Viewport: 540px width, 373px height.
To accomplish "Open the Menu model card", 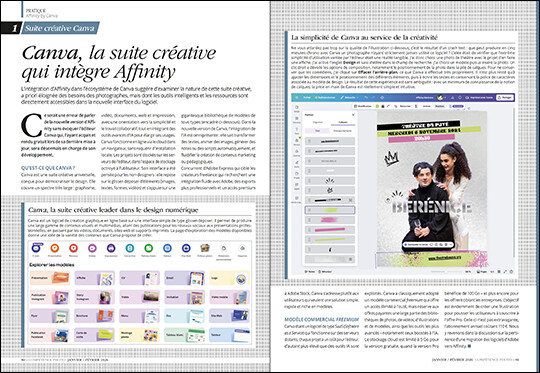I will tap(139, 316).
